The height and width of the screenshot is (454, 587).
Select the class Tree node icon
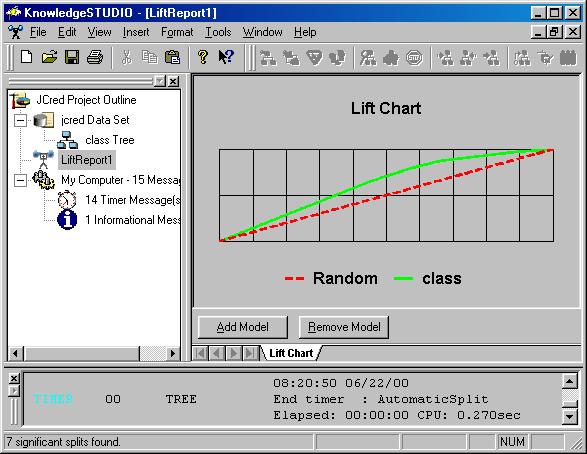[67, 140]
